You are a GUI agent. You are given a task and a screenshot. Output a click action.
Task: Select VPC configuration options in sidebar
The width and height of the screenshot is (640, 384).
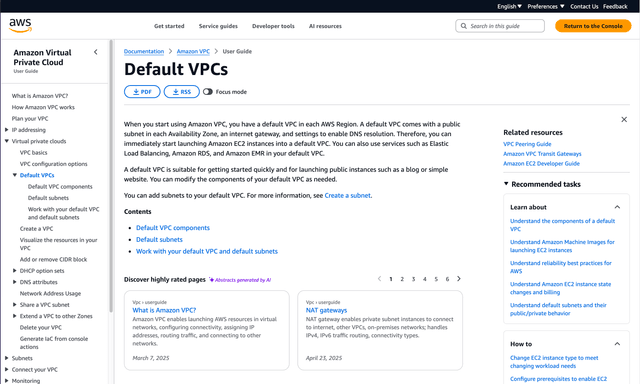[x=53, y=164]
